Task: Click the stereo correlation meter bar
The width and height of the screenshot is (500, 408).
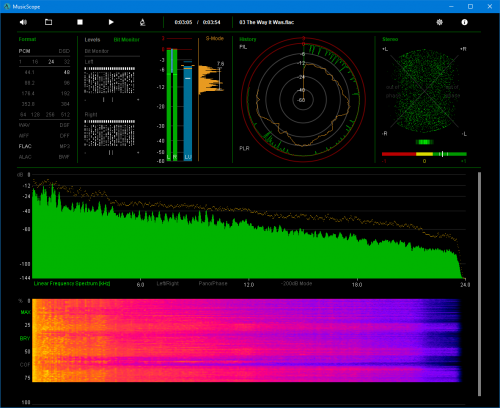Action: point(424,154)
